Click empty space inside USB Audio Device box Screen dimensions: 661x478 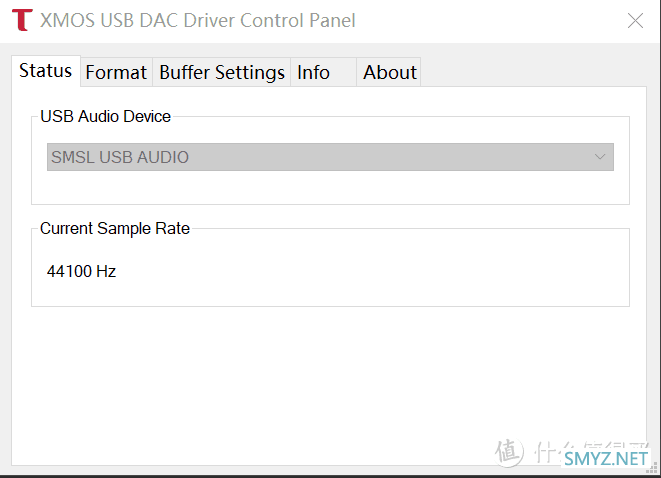tap(330, 188)
